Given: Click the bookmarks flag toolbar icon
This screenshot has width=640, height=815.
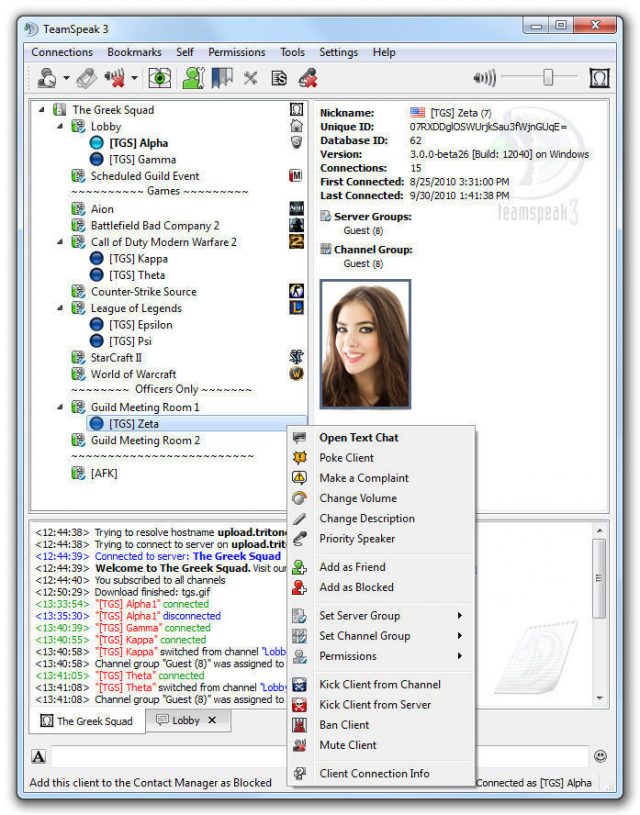Looking at the screenshot, I should coord(222,78).
